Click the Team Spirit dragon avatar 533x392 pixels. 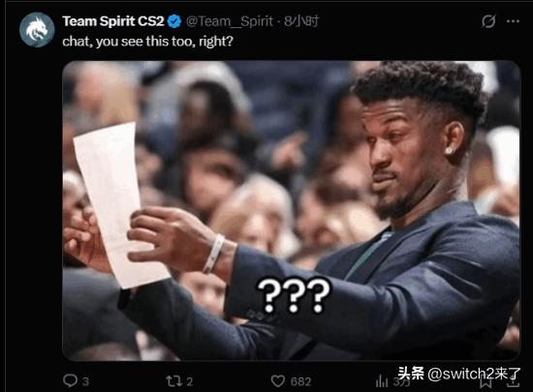click(37, 30)
